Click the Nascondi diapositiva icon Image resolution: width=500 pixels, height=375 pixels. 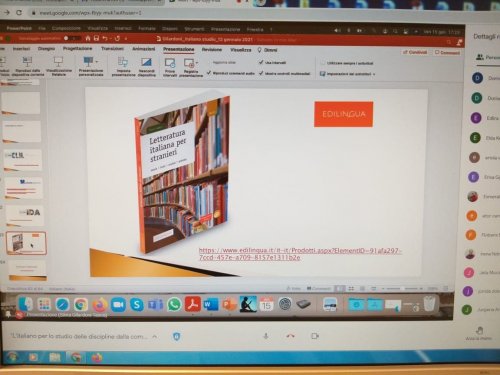(146, 62)
